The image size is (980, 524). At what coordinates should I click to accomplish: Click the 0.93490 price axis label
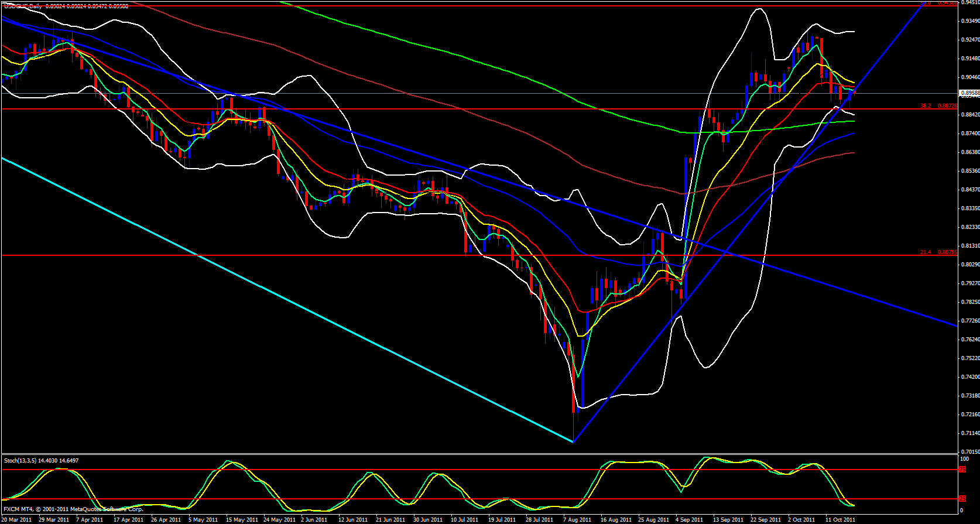(969, 21)
